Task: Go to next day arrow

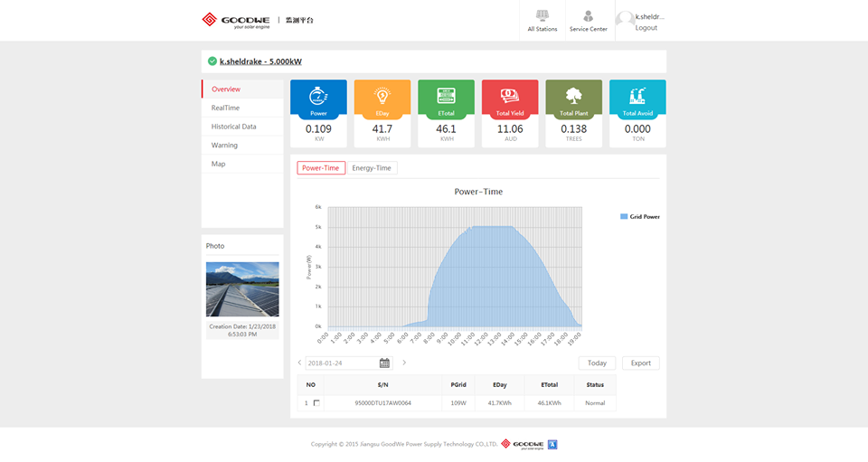Action: (404, 363)
